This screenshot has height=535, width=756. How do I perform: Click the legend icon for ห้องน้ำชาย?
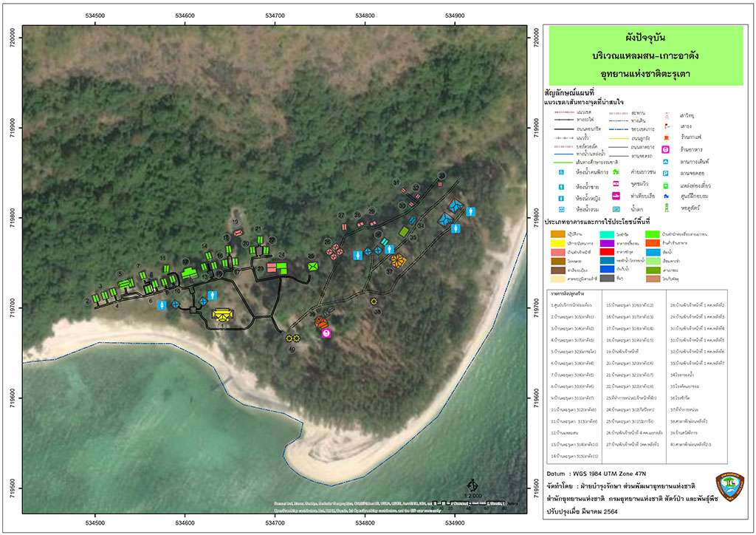(x=561, y=187)
